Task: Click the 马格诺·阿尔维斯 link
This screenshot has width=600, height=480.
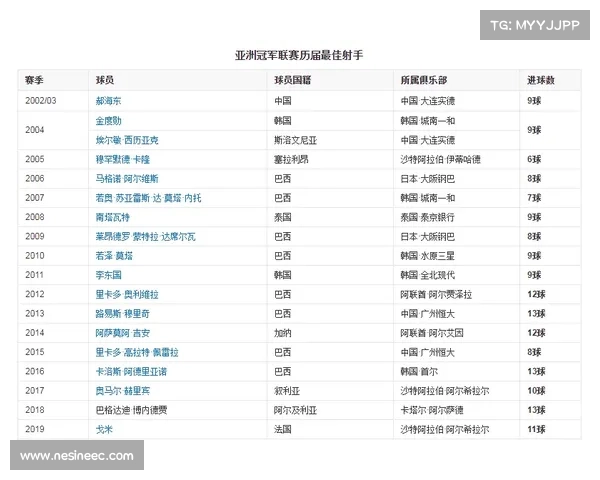Action: click(127, 179)
